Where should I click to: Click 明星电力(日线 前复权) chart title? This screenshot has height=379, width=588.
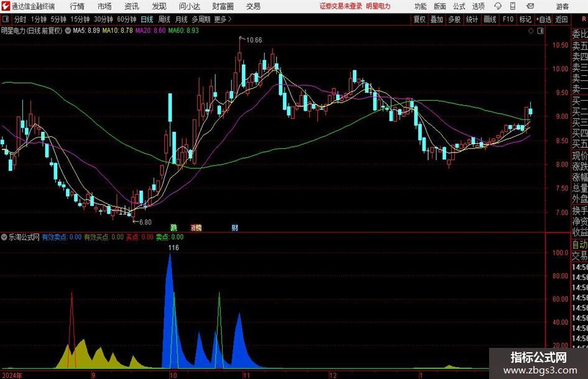32,30
